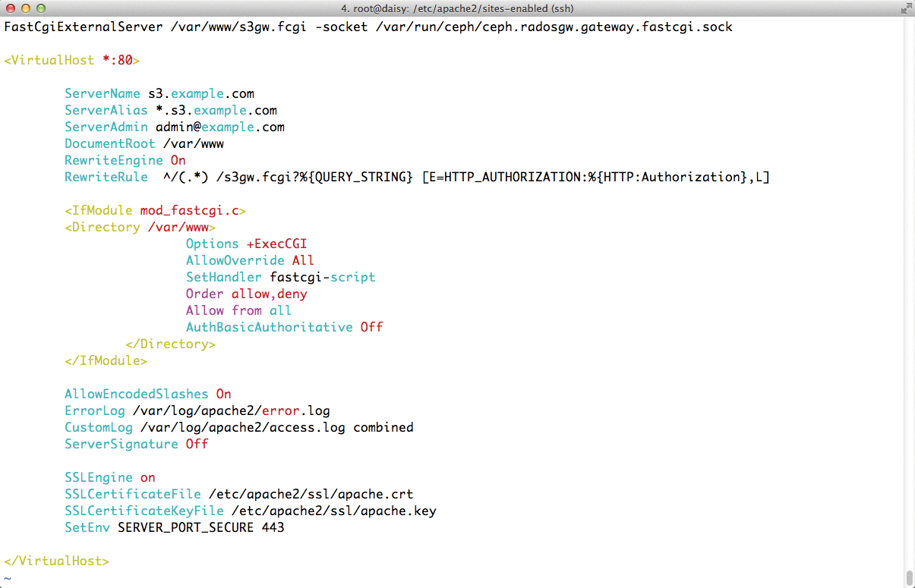This screenshot has height=588, width=915.
Task: Click the IfModule mod_fastcgi.c opening tag
Action: [155, 210]
